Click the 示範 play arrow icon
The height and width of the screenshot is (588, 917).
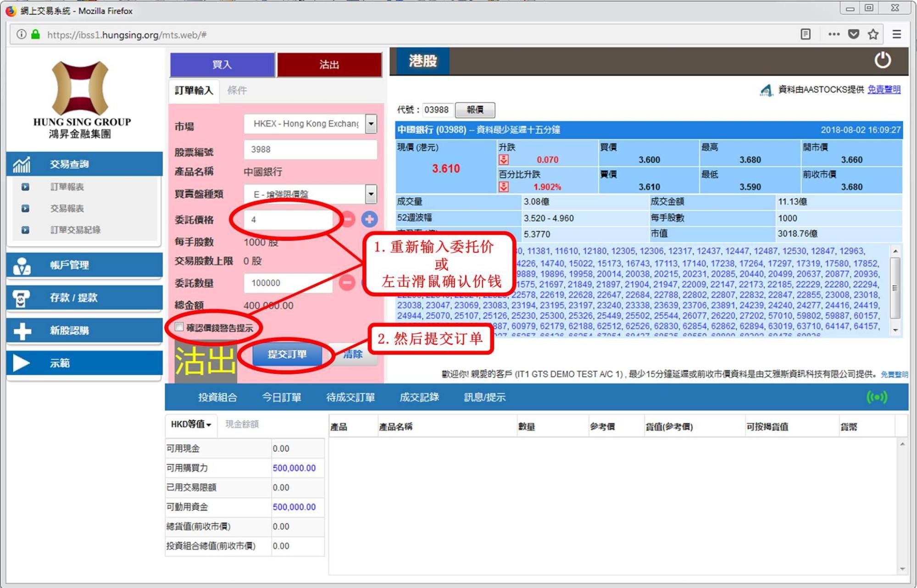coord(22,363)
